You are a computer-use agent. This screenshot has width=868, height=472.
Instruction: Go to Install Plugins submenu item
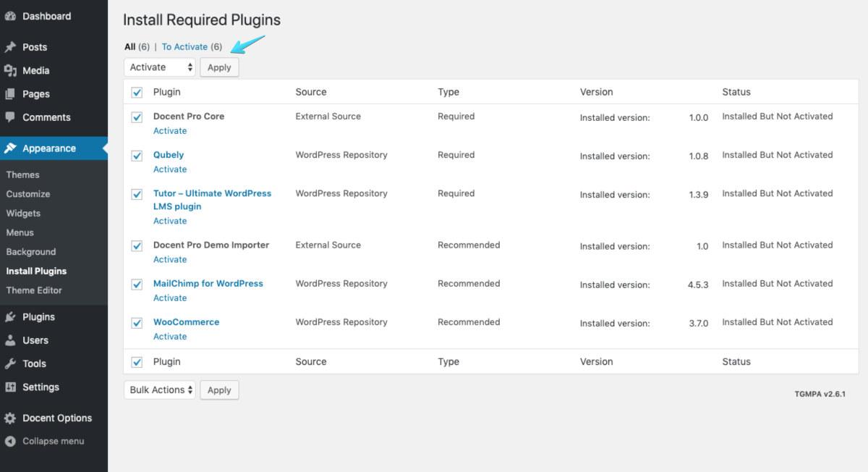(x=36, y=271)
